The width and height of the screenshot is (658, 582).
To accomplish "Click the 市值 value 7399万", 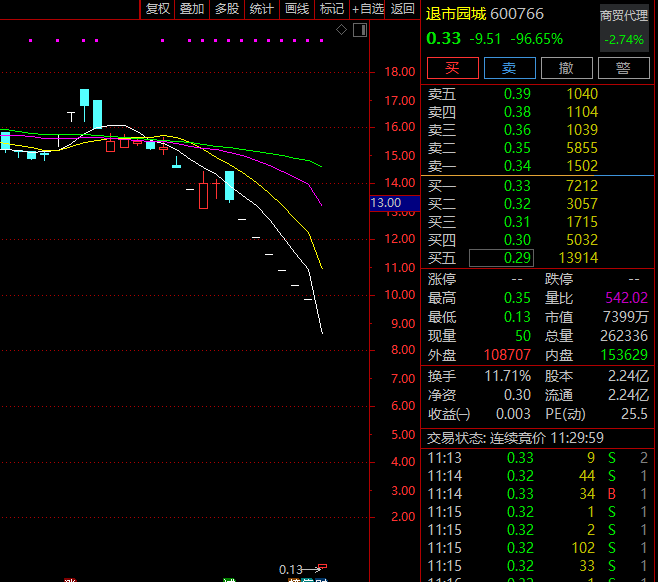I will [x=626, y=317].
